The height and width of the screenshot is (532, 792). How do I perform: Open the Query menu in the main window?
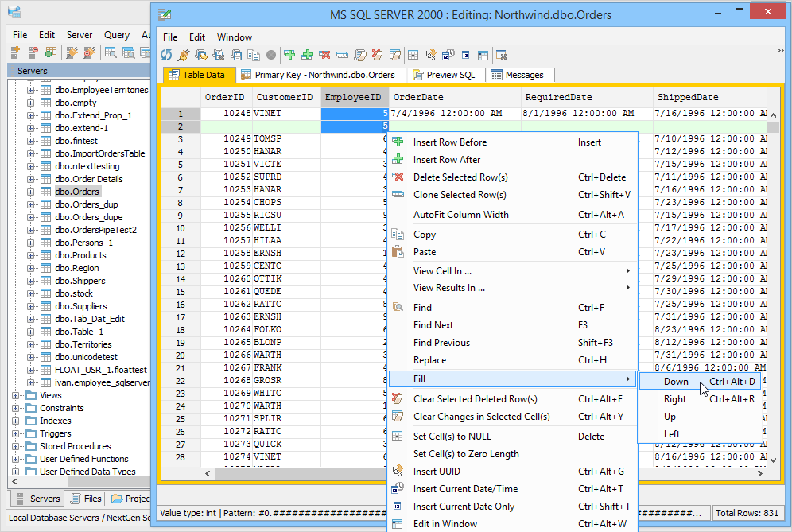pyautogui.click(x=117, y=35)
